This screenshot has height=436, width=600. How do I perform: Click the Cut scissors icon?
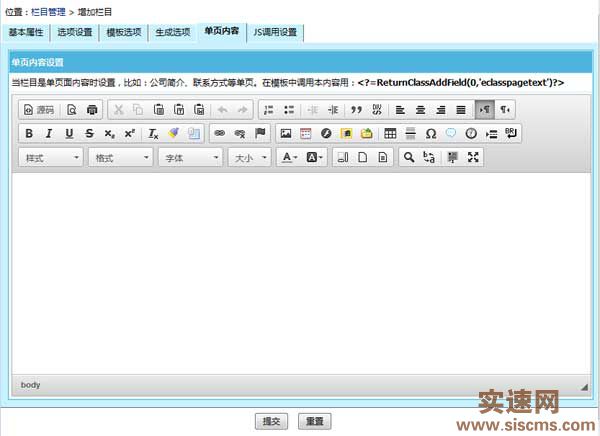pos(118,110)
